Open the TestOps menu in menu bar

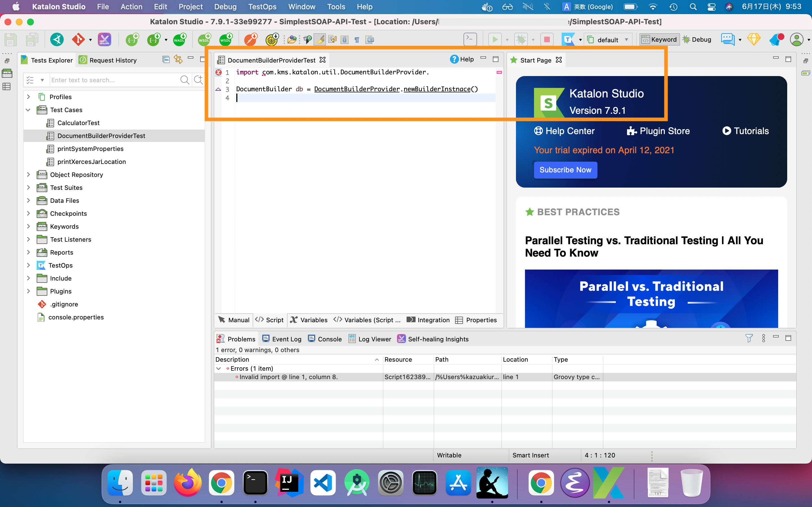click(262, 7)
